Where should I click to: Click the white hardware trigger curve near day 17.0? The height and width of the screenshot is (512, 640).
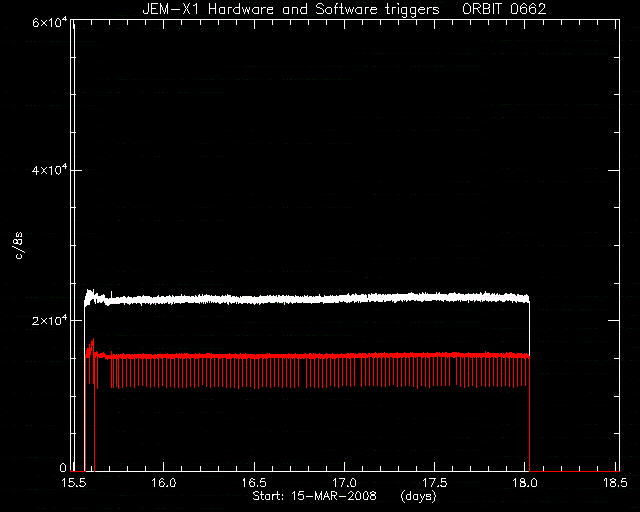[x=345, y=298]
